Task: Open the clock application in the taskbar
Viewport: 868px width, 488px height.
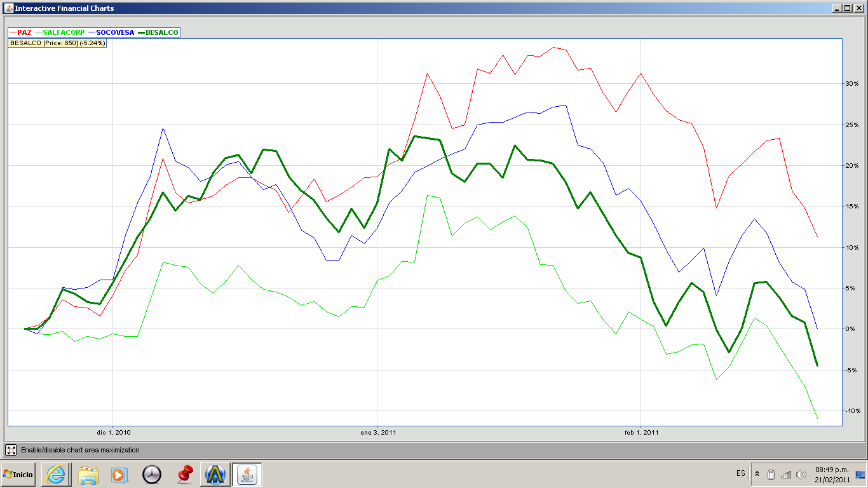Action: coord(152,474)
